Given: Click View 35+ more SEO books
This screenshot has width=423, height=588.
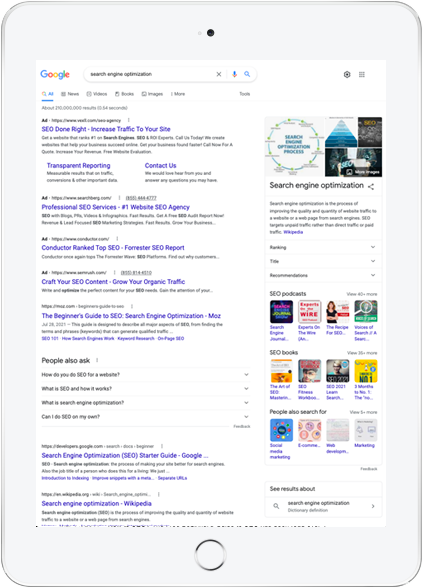Looking at the screenshot, I should pos(362,353).
